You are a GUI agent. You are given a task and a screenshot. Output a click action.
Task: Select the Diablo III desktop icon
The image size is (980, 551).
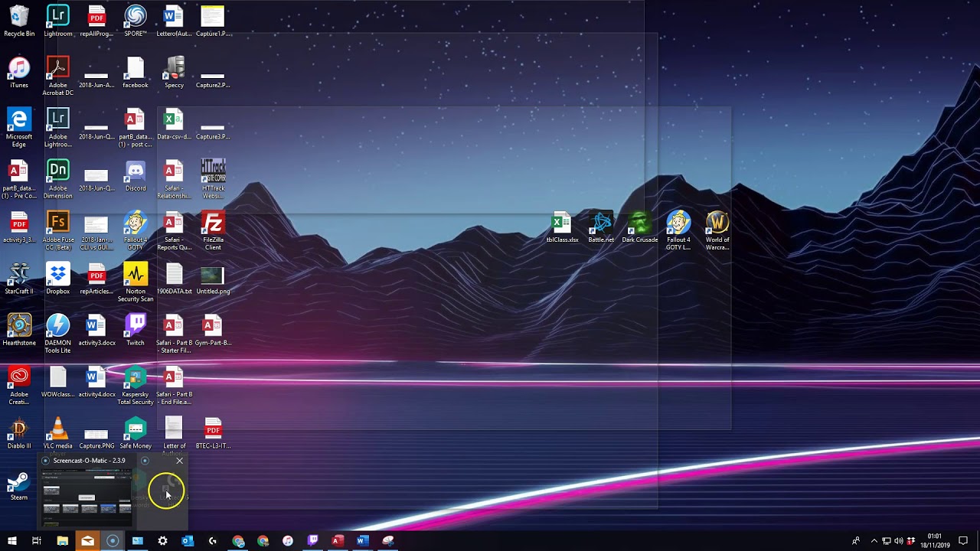click(19, 433)
